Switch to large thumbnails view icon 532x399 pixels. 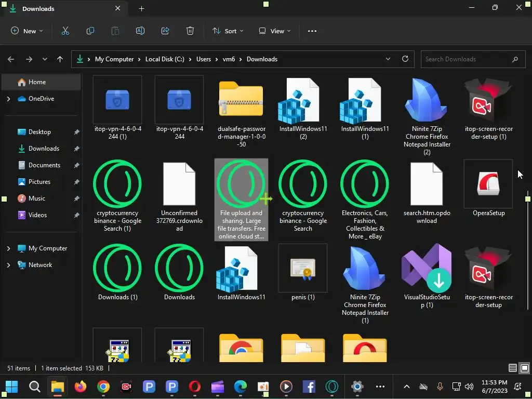click(x=525, y=368)
